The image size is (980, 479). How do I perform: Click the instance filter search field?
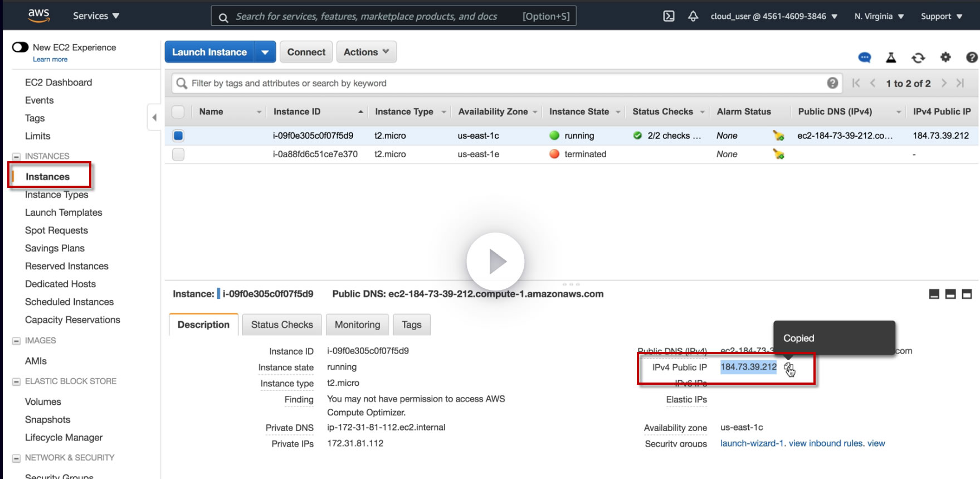point(501,83)
